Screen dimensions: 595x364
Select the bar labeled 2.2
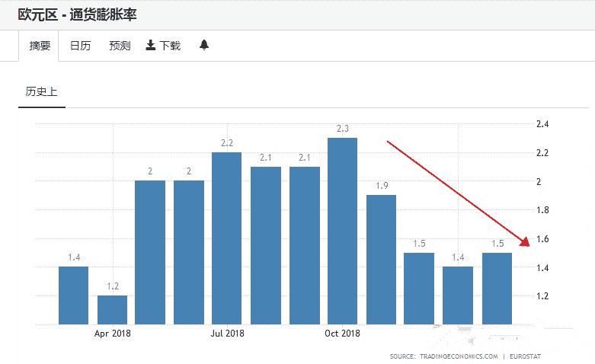point(226,238)
